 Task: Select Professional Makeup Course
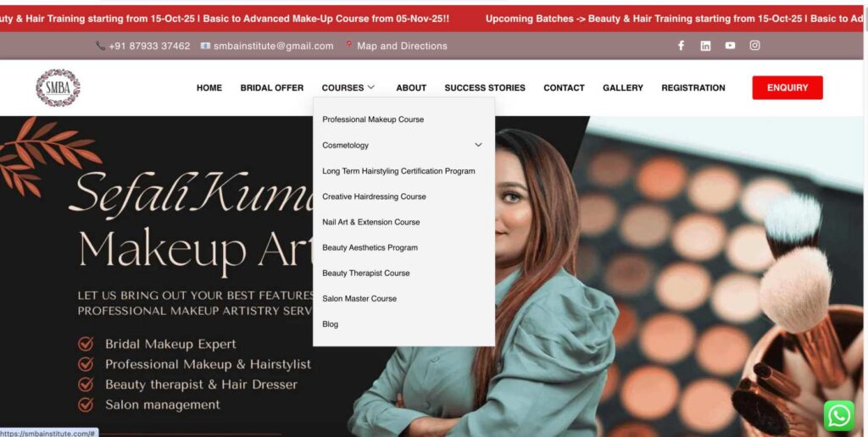tap(373, 119)
